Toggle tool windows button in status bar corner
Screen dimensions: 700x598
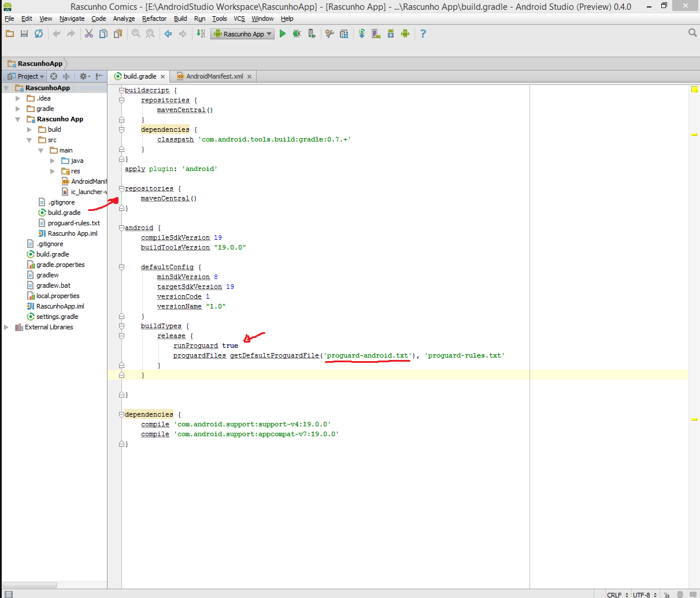click(8, 594)
